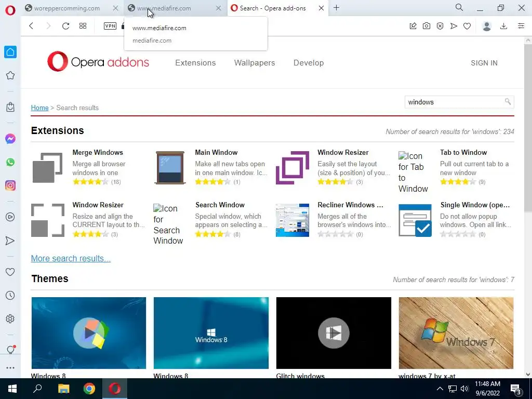Open Windows Start menu
This screenshot has width=532, height=399.
click(12, 389)
